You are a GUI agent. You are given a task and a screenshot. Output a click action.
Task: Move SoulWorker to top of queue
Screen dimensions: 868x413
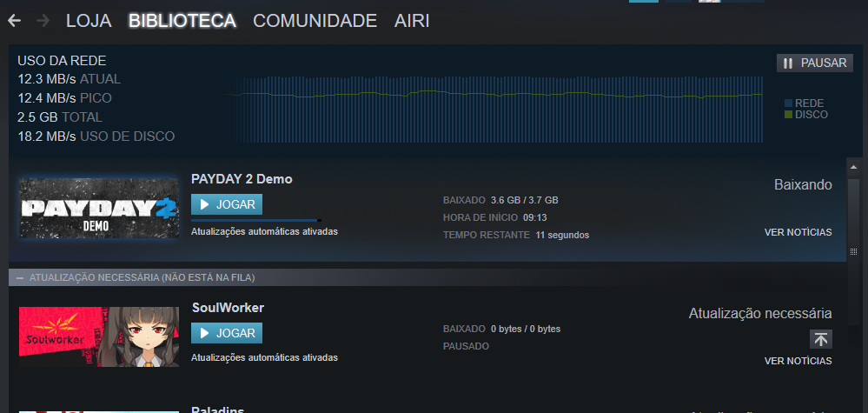[821, 339]
